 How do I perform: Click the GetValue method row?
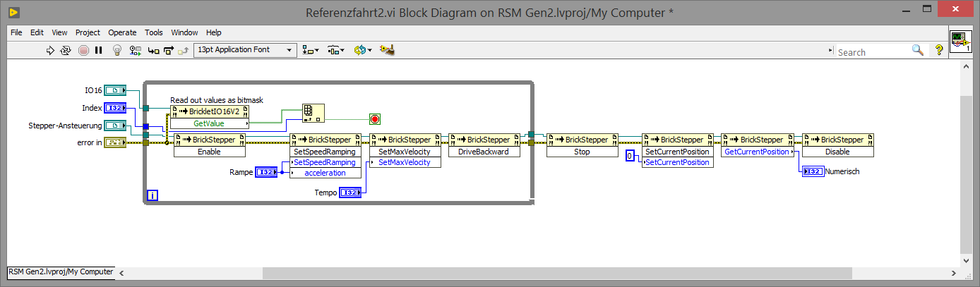[x=210, y=123]
